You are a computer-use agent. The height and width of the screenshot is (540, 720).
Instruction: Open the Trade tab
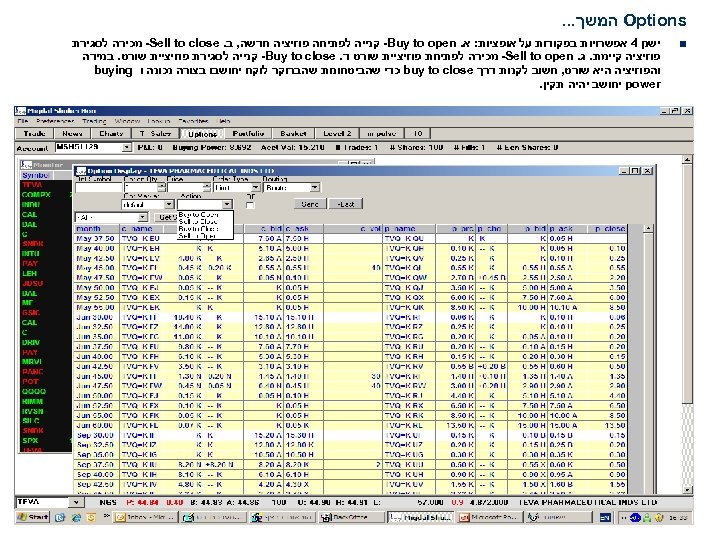coord(34,134)
